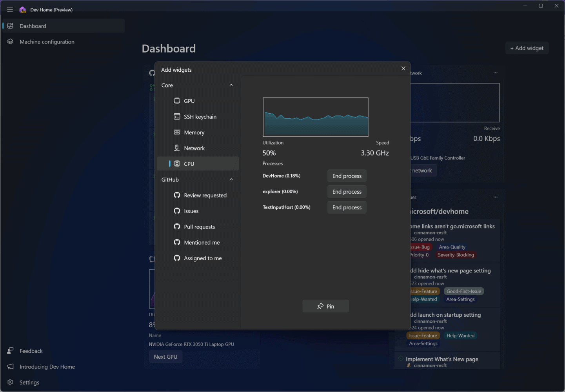Open issue 'Implement What's New page'
The image size is (565, 392).
(442, 359)
